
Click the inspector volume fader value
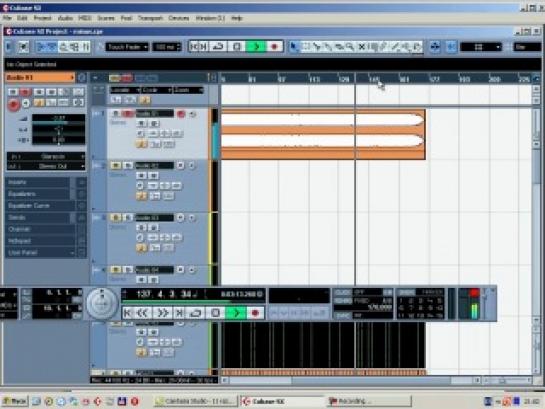click(x=58, y=118)
